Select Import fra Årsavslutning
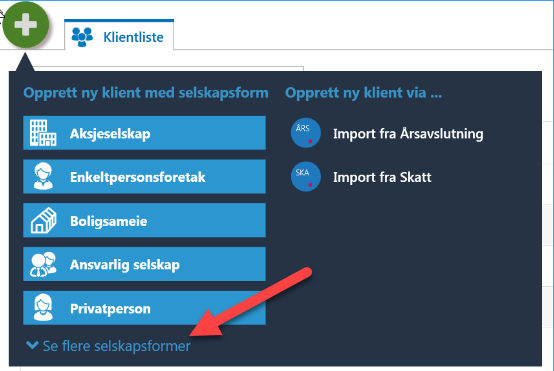The image size is (554, 371). pyautogui.click(x=408, y=134)
